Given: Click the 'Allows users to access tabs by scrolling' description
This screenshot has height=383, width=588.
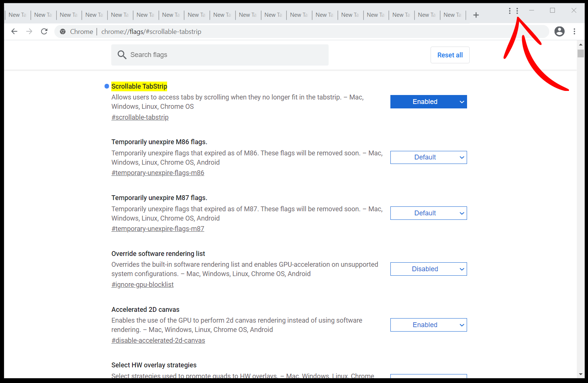Looking at the screenshot, I should tap(237, 102).
